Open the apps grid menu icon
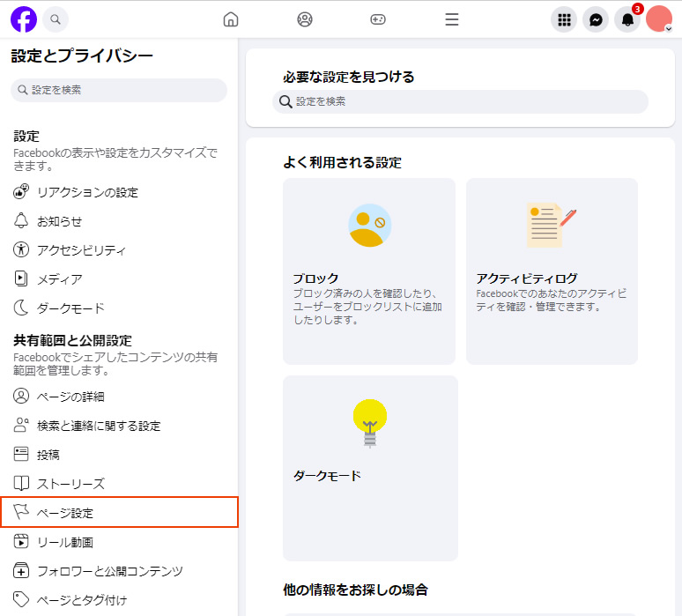The height and width of the screenshot is (616, 682). [x=564, y=19]
